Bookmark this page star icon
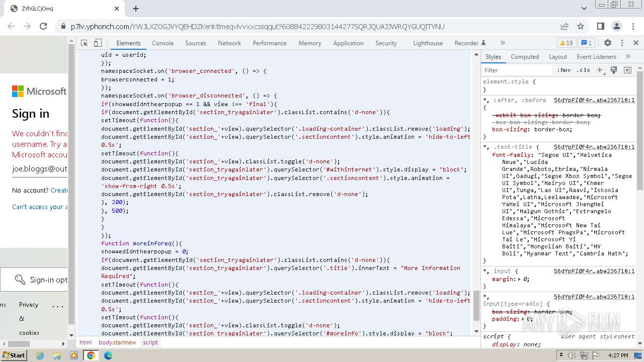The width and height of the screenshot is (644, 362). tap(581, 27)
